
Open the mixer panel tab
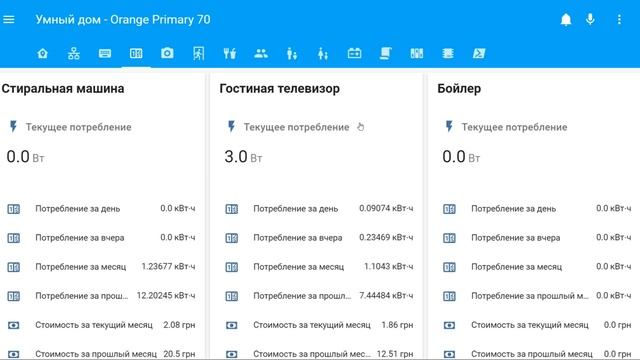click(417, 53)
